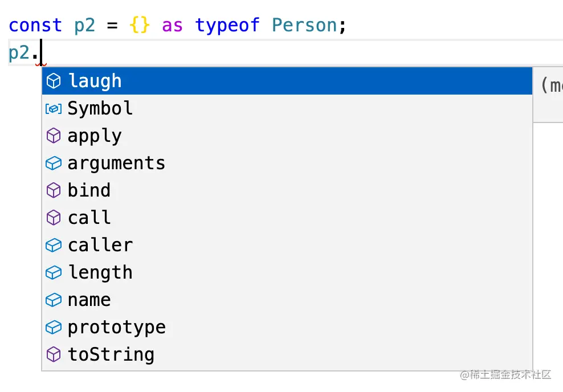Viewport: 563px width, 392px height.
Task: Select the laugh suggestion
Action: [95, 81]
